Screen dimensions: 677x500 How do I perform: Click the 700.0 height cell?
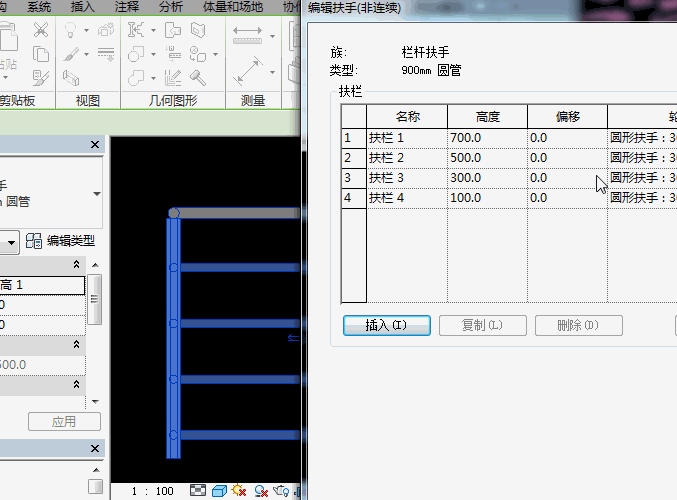tap(487, 138)
